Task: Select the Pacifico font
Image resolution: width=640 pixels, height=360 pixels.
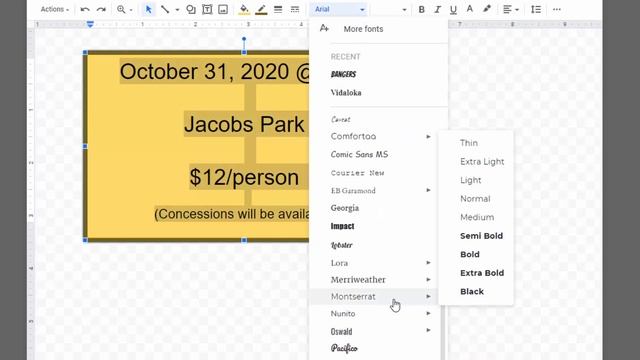Action: pyautogui.click(x=344, y=349)
